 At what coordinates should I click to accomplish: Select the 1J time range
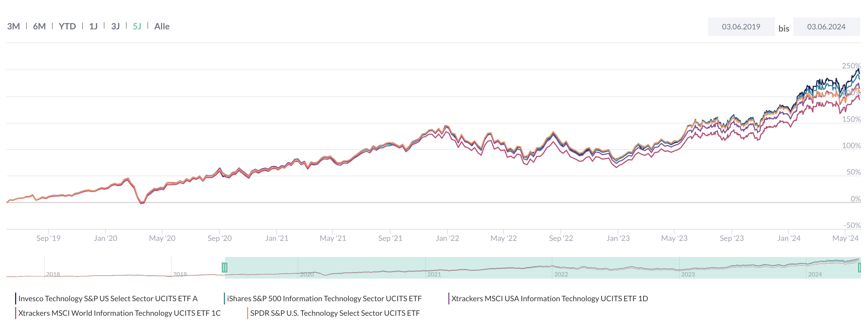93,26
